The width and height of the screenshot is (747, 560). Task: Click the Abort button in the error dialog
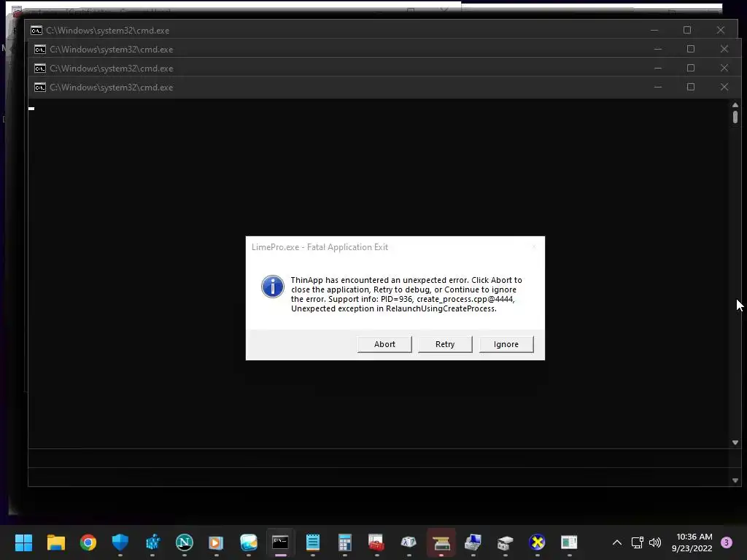384,344
